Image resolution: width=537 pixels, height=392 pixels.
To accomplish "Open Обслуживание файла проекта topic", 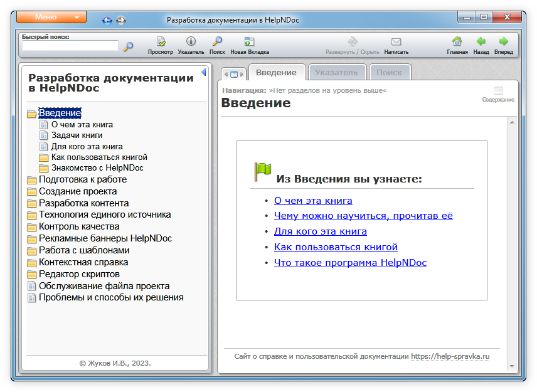I will pos(104,286).
